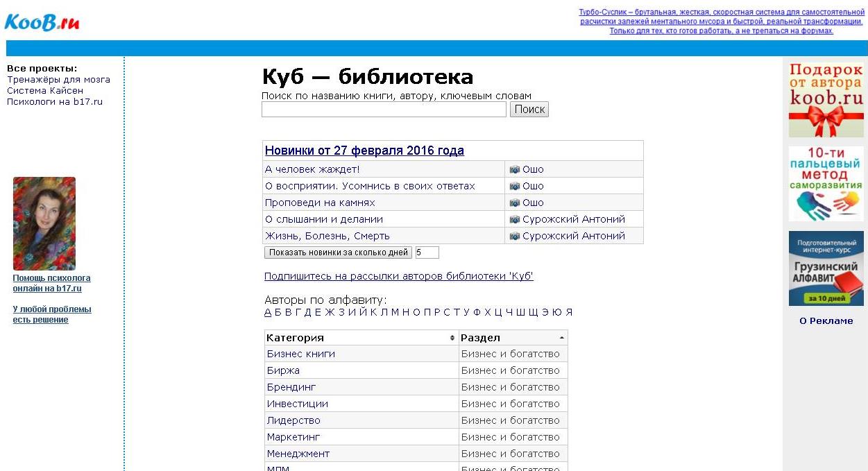
Task: Open category Биржа
Action: coord(283,370)
